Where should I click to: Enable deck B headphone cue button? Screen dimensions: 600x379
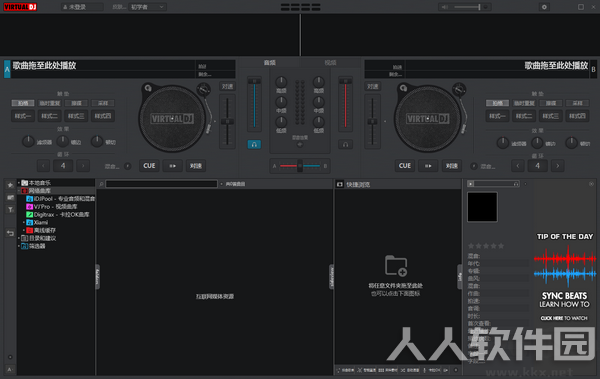pyautogui.click(x=345, y=144)
